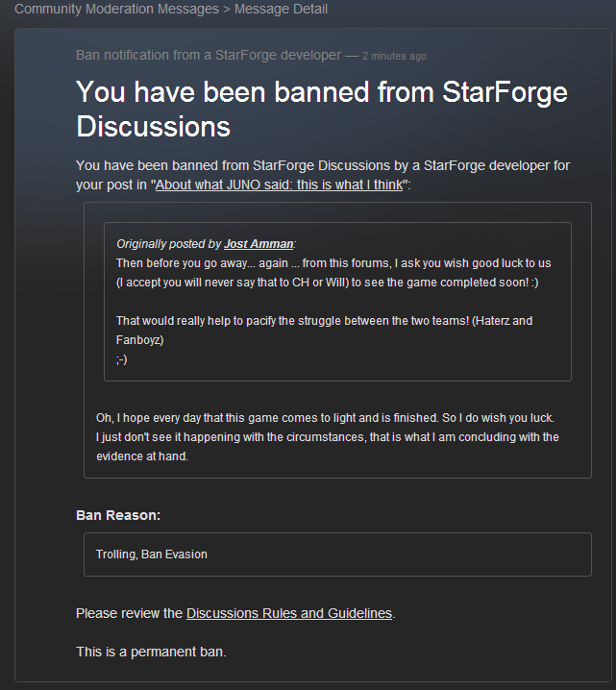616x690 pixels.
Task: Click the winking emoticon in the quote
Action: (x=122, y=360)
